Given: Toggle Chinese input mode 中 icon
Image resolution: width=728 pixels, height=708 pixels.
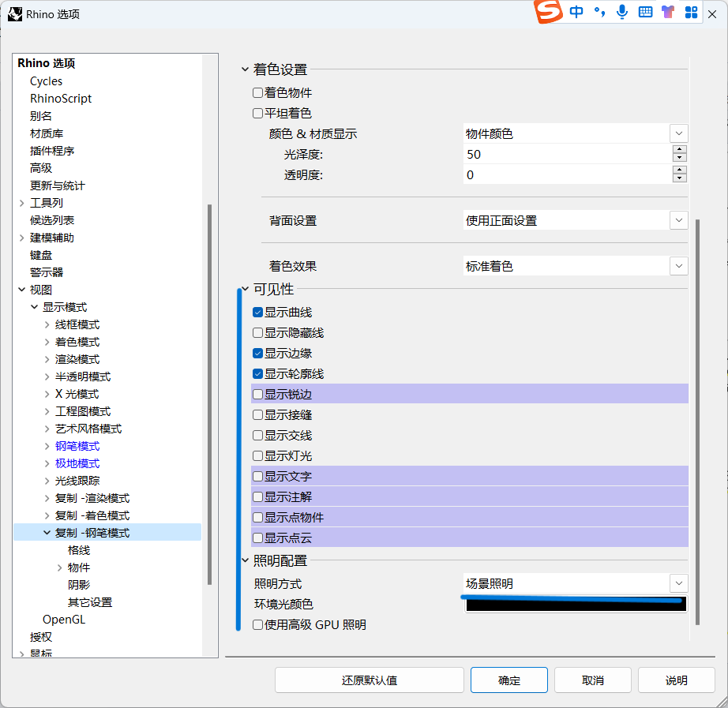Looking at the screenshot, I should [576, 12].
